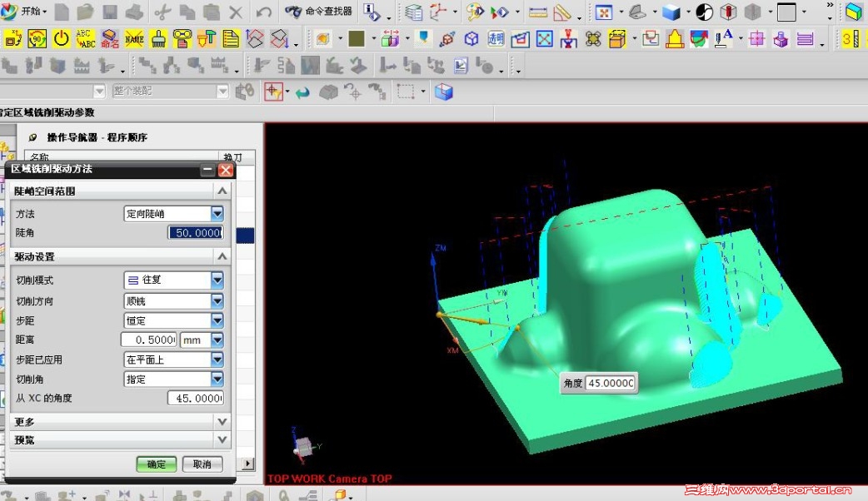Open the olive color swatch dropdown arrow

coord(374,39)
